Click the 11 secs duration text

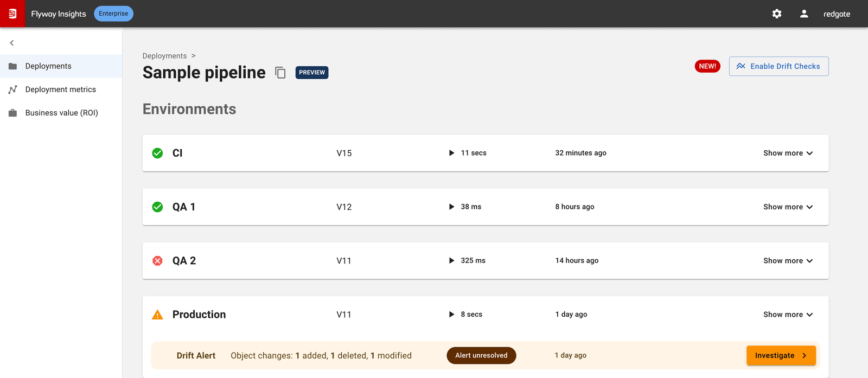(474, 153)
